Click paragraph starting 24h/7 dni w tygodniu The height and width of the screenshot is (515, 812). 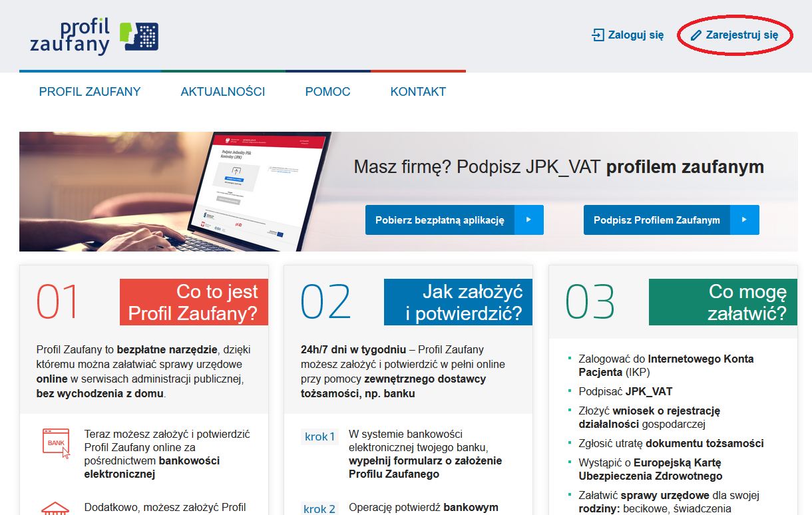click(x=403, y=371)
